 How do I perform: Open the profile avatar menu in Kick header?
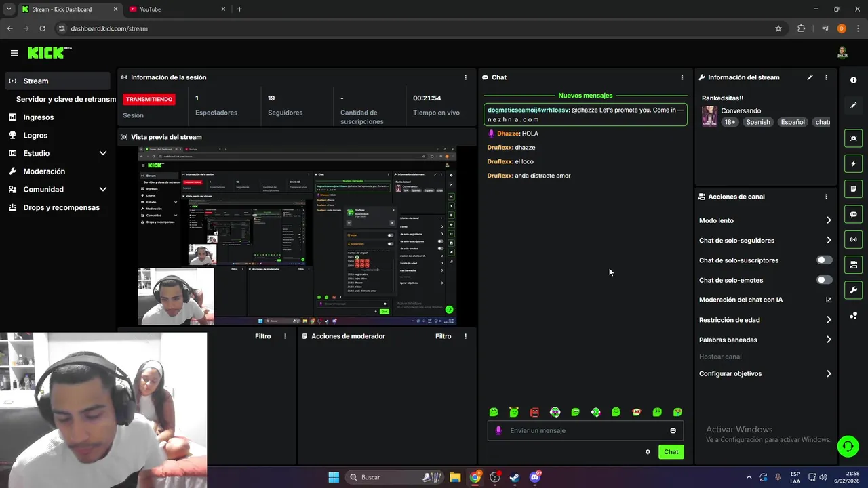coord(842,53)
